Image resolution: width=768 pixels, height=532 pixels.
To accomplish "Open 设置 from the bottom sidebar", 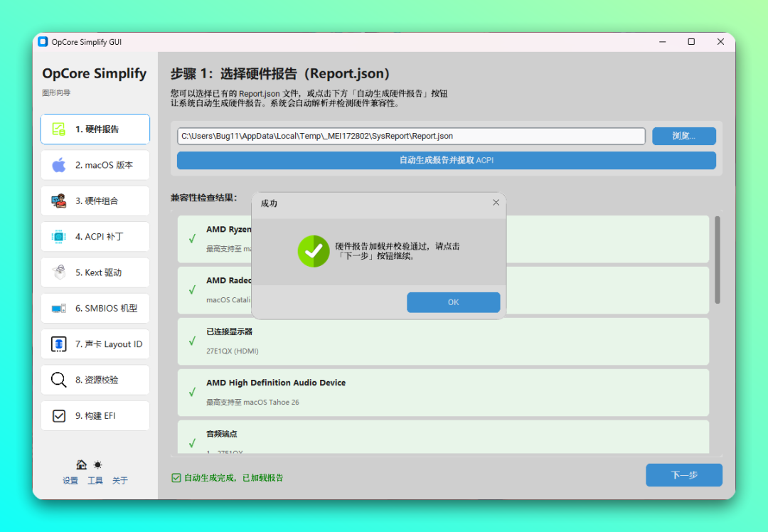I will click(x=70, y=480).
